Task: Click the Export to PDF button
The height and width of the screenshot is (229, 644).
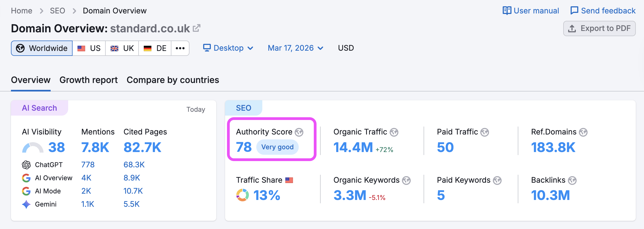Action: pyautogui.click(x=599, y=28)
